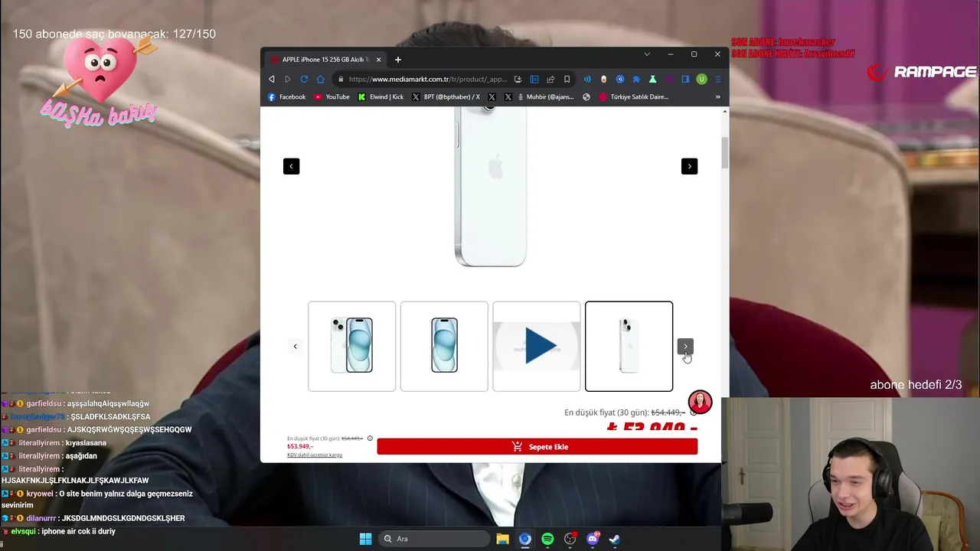Image resolution: width=980 pixels, height=551 pixels.
Task: Select thumbnail of two iPhones front and back
Action: (351, 346)
